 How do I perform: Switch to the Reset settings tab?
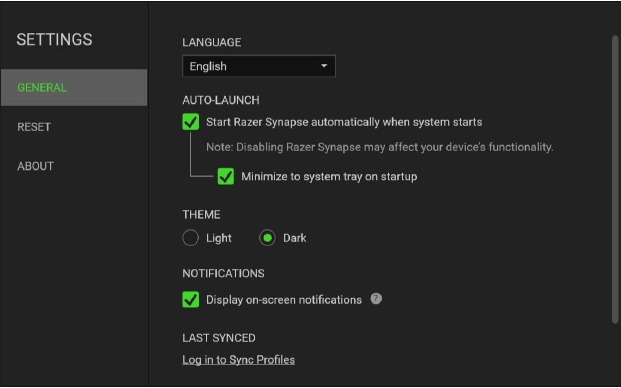[x=34, y=127]
